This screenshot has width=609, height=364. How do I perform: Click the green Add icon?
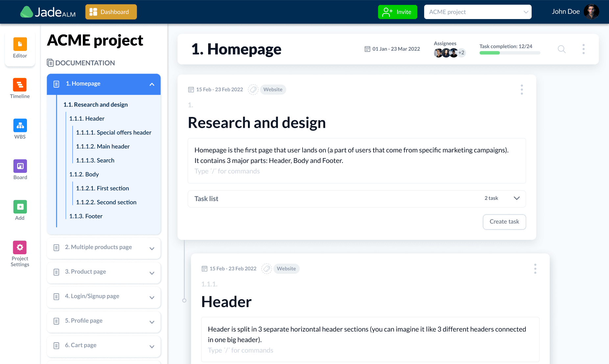point(20,207)
